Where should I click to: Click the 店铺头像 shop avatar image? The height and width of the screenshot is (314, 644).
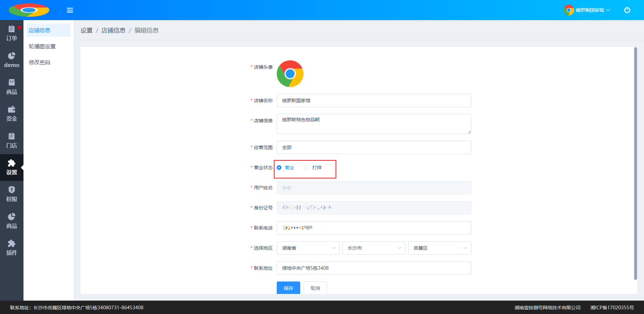(290, 74)
